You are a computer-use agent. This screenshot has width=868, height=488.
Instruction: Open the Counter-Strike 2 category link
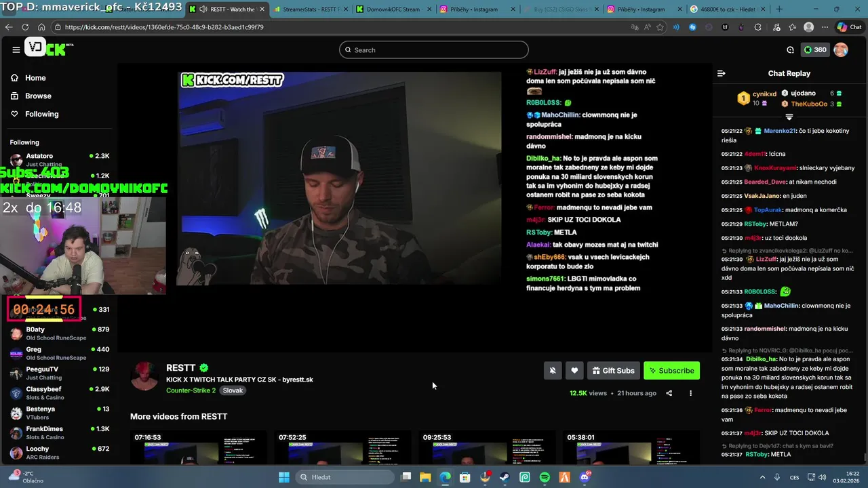191,390
